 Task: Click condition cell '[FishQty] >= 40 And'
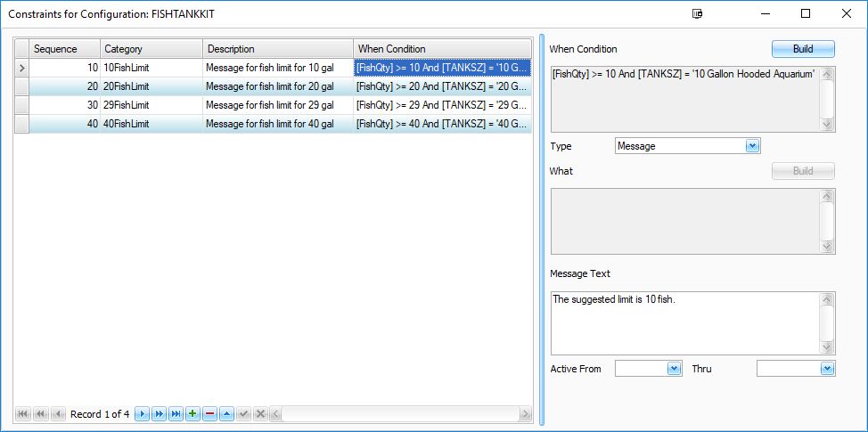pos(442,124)
